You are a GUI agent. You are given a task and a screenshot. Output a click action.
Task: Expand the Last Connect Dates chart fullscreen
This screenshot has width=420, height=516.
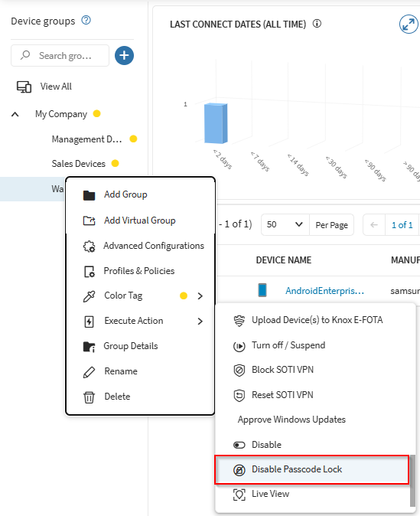(409, 24)
